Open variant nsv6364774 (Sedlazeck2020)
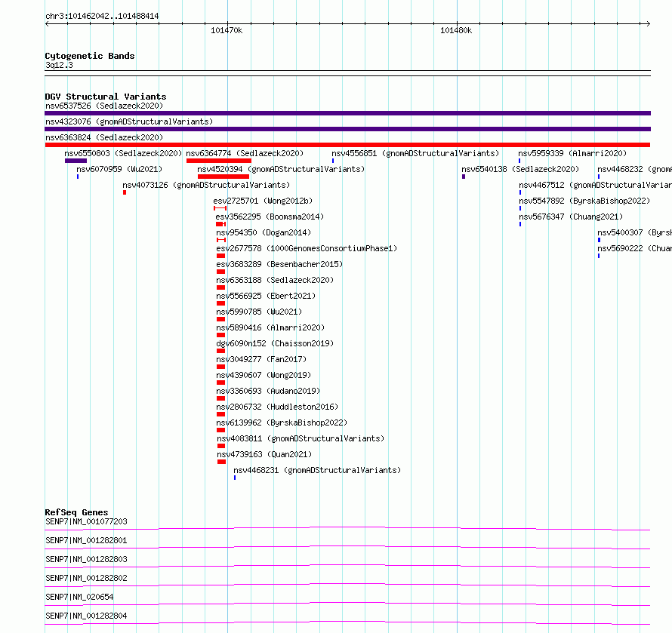672x633 pixels. click(x=245, y=153)
